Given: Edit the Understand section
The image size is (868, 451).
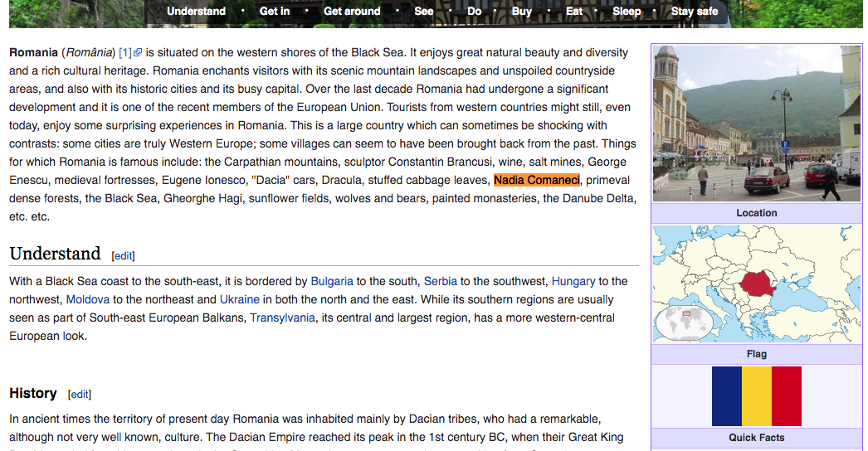Looking at the screenshot, I should [123, 256].
